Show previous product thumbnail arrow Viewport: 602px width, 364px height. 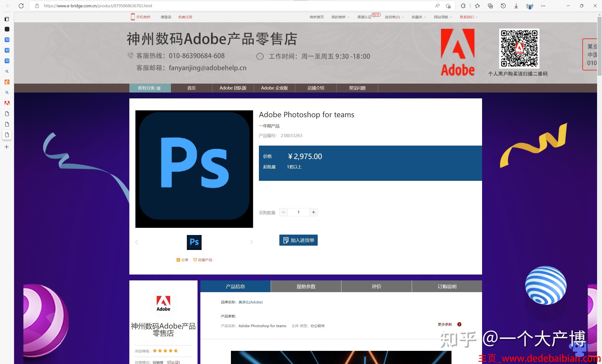(137, 242)
